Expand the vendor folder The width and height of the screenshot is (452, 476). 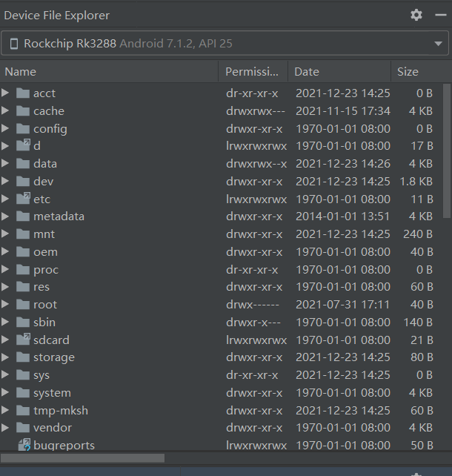click(x=5, y=427)
